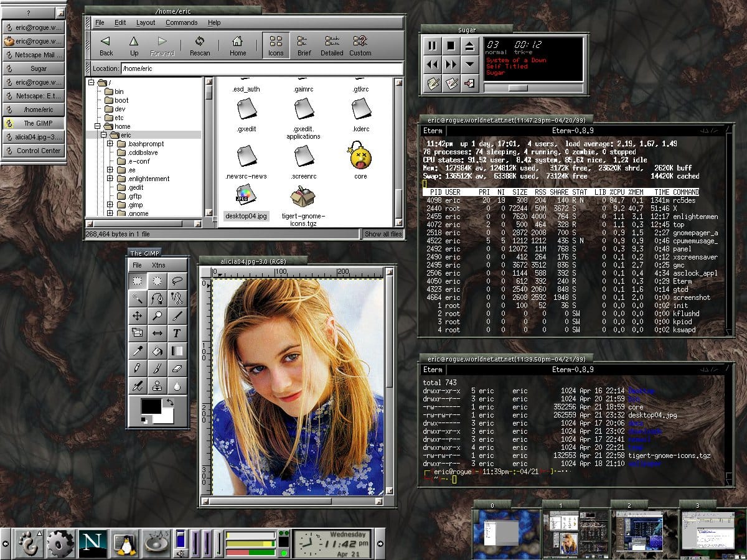The image size is (747, 560).
Task: Expand the .gimp folder node
Action: tap(110, 205)
